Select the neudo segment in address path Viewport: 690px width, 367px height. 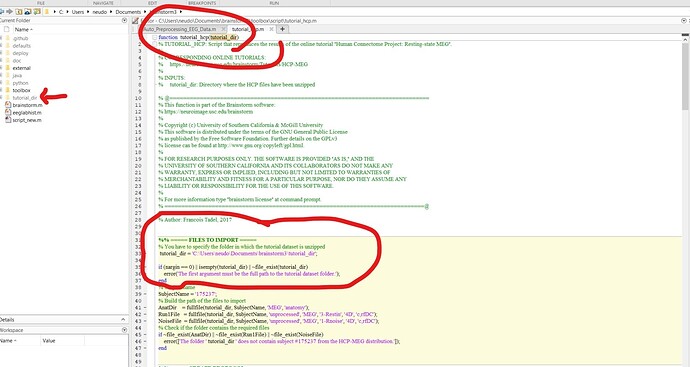pos(99,12)
